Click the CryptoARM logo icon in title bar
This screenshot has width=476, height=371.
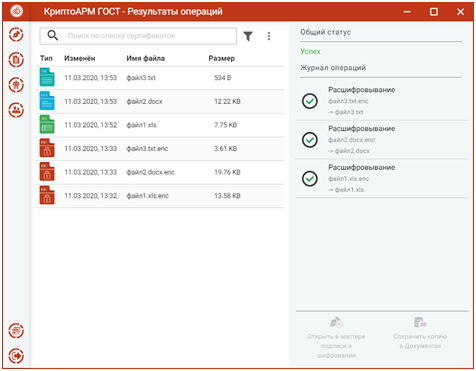click(x=16, y=11)
